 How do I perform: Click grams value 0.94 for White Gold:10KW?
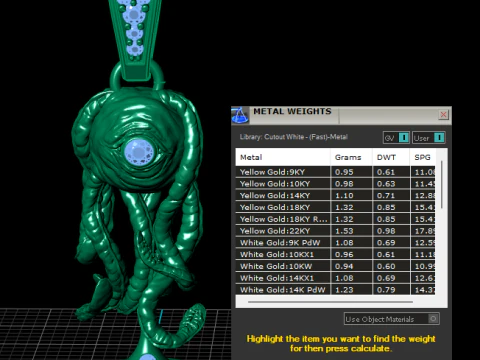pos(344,266)
